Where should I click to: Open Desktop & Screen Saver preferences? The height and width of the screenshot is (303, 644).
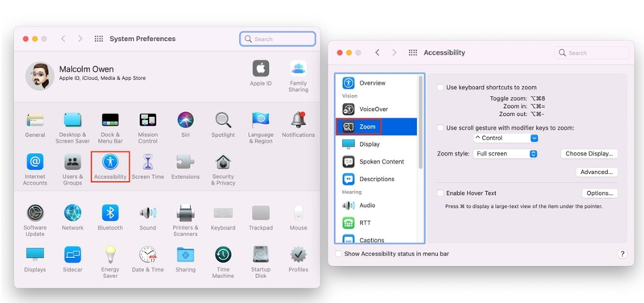coord(72,120)
